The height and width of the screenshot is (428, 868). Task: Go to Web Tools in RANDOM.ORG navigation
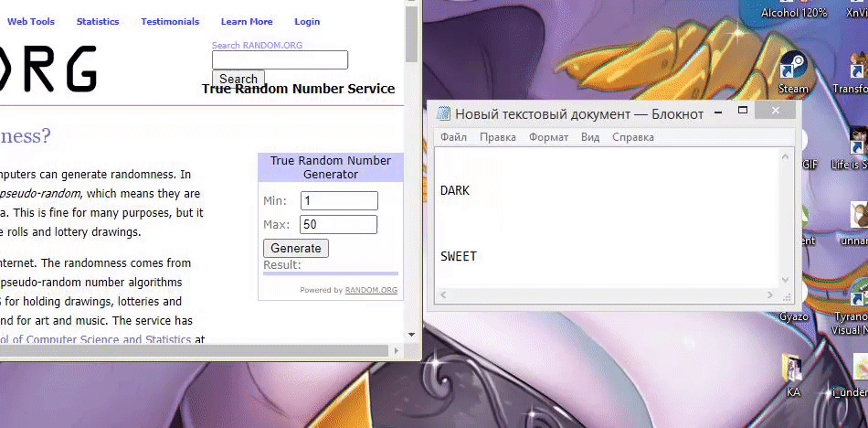(31, 22)
